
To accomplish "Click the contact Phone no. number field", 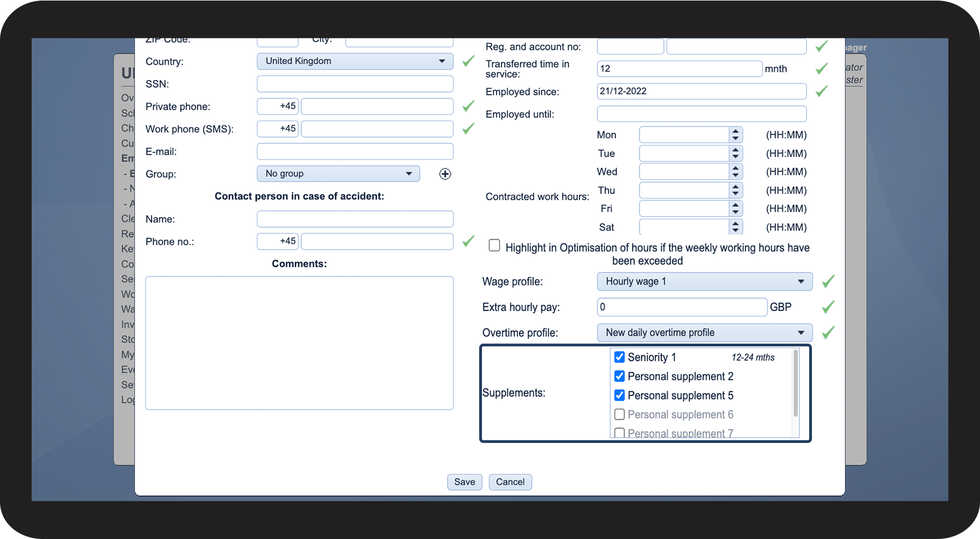I will click(x=377, y=241).
